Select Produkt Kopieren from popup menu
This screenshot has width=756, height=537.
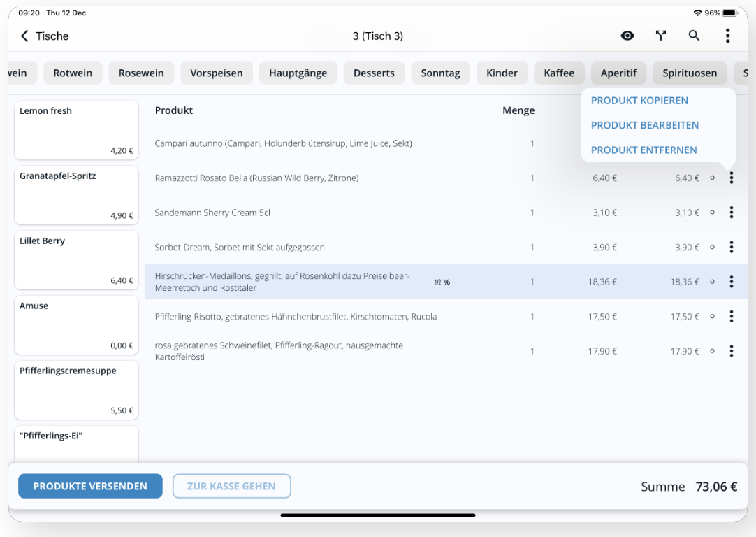click(639, 101)
